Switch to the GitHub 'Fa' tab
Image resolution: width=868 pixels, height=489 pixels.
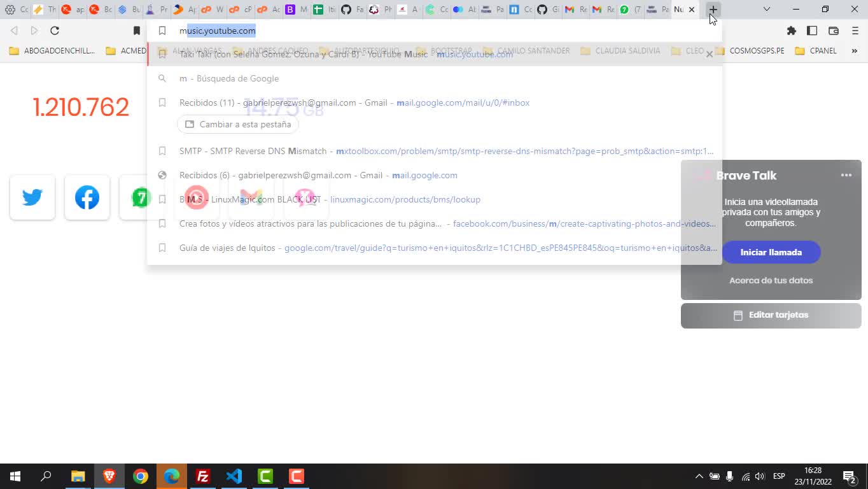tap(353, 10)
